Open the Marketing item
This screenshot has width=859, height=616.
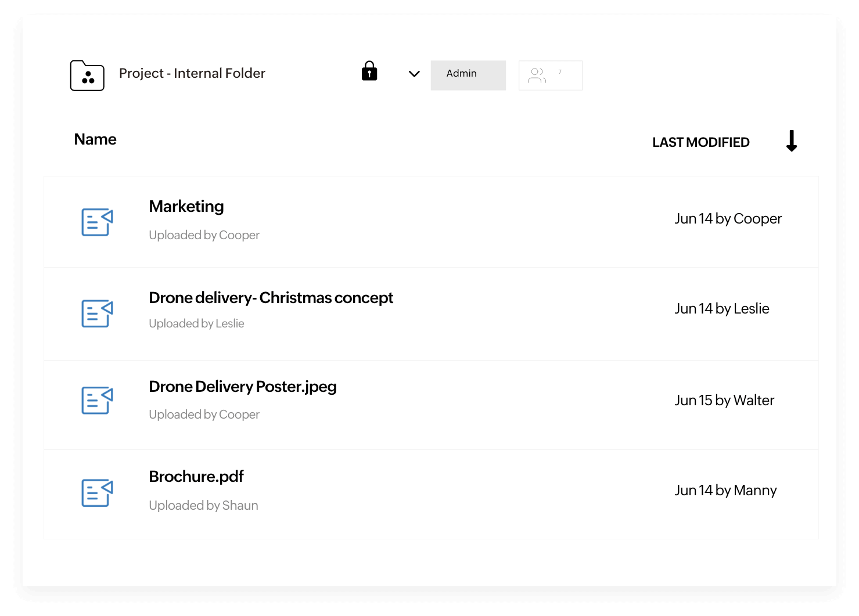(186, 206)
